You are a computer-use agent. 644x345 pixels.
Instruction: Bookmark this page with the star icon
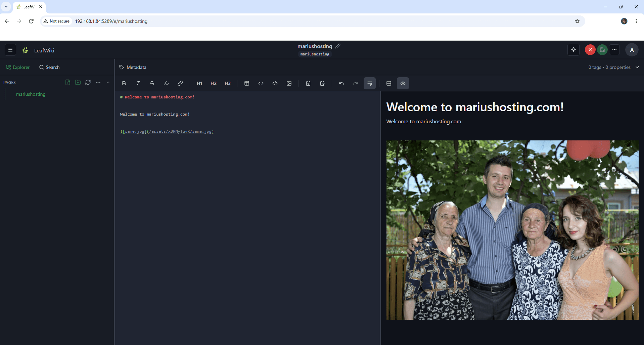click(x=577, y=21)
